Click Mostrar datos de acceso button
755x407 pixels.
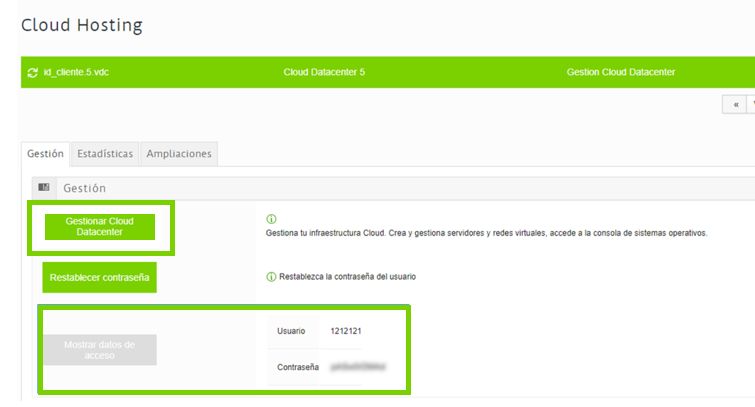point(100,350)
